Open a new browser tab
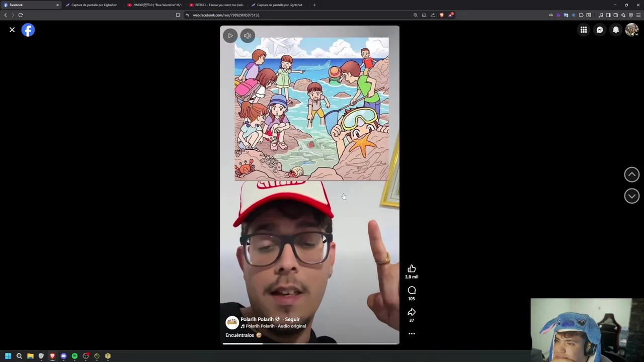 pos(314,5)
